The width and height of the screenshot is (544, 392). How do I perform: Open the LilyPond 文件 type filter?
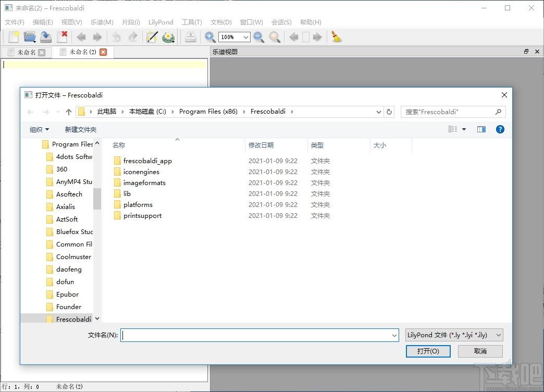click(x=454, y=335)
